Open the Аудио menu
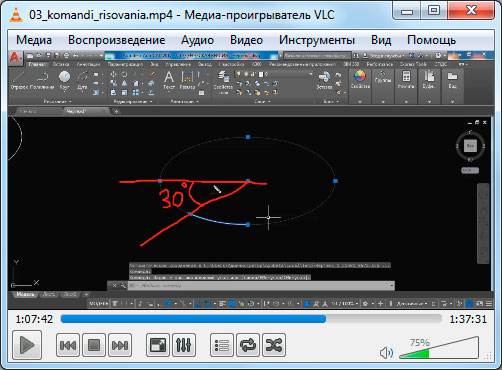502x370 pixels. coord(197,40)
